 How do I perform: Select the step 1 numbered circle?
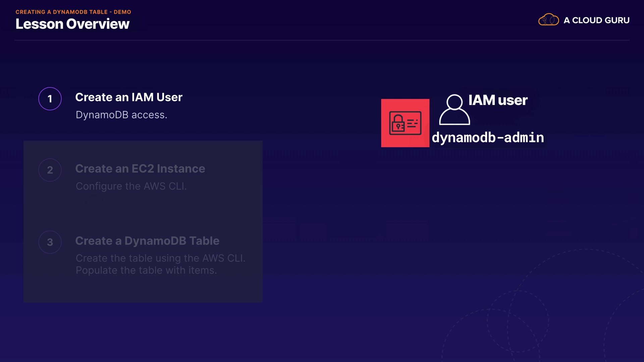pyautogui.click(x=50, y=99)
